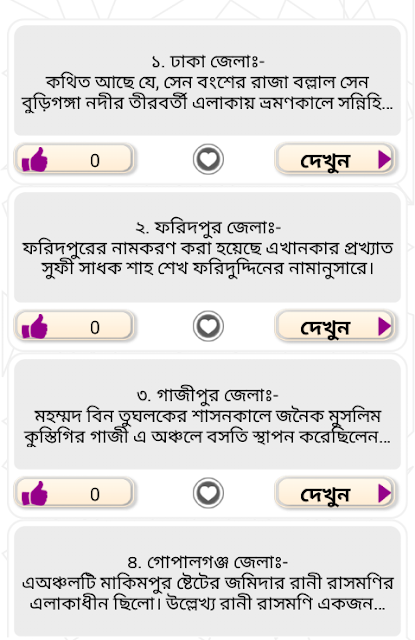Open দেখুন for ফরিদপুর জেলা entry
Viewport: 415px width, 640px height.
point(335,326)
